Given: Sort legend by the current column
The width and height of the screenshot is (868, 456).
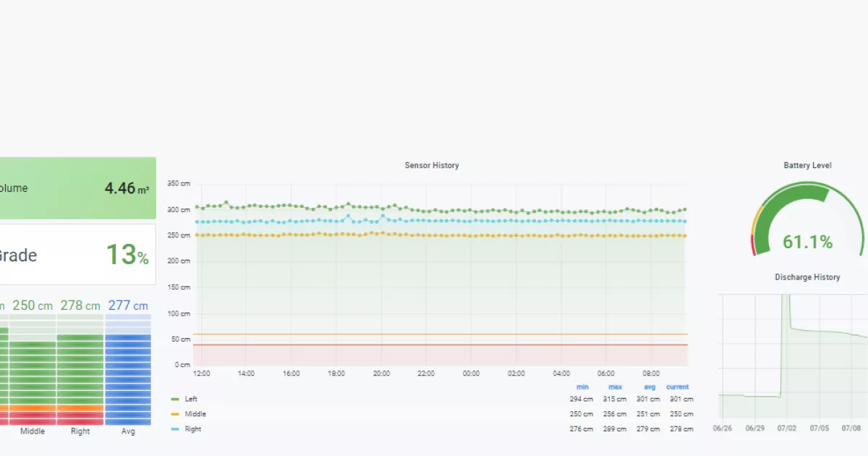Looking at the screenshot, I should click(677, 387).
